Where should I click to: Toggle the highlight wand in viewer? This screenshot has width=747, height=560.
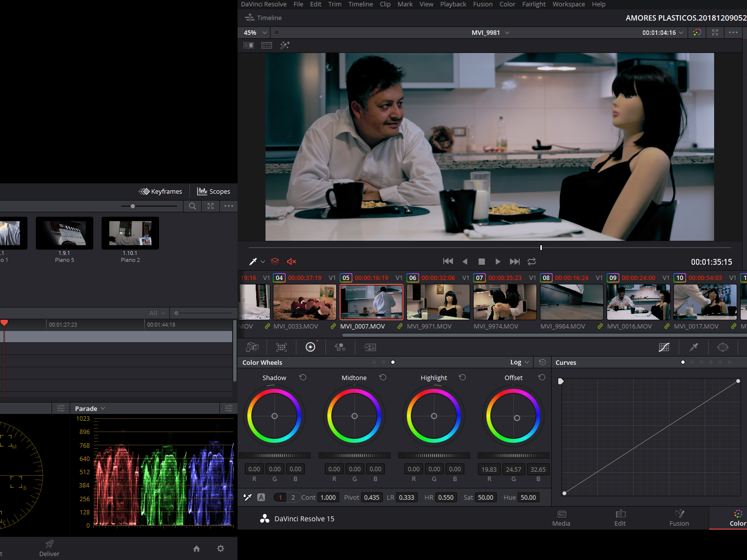coord(285,45)
